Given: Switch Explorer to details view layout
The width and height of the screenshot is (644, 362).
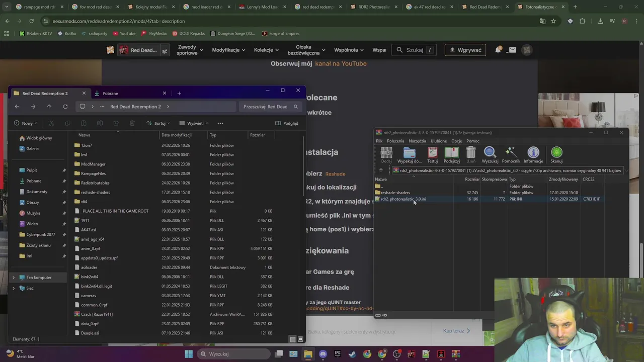Looking at the screenshot, I should [293, 339].
